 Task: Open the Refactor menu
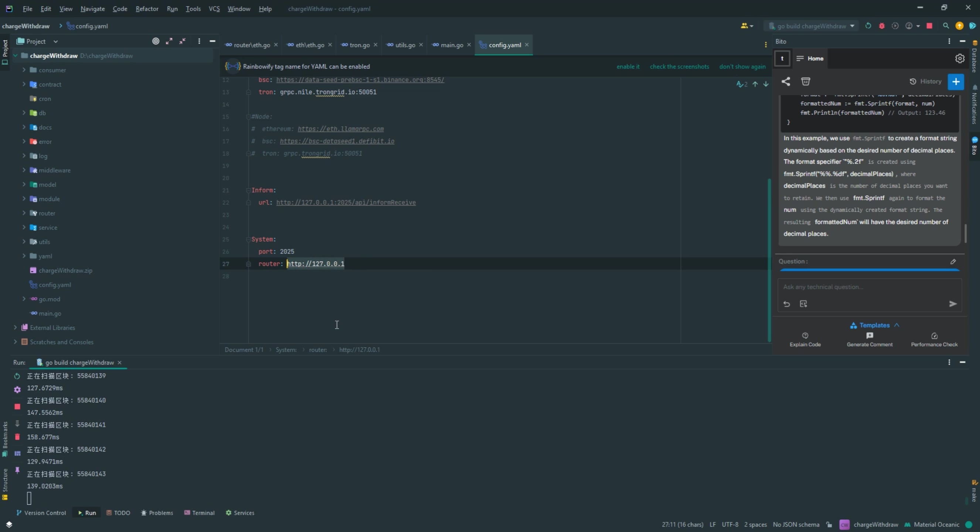[x=147, y=8]
